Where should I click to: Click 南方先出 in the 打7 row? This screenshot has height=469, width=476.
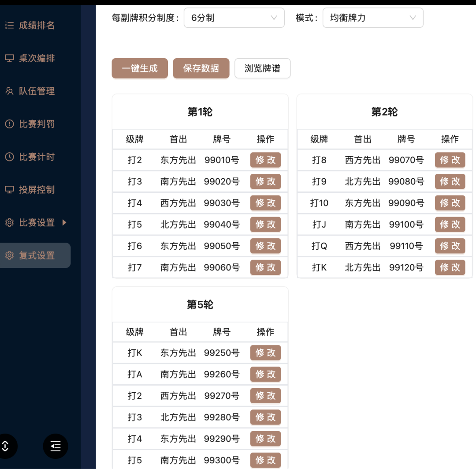tap(178, 267)
